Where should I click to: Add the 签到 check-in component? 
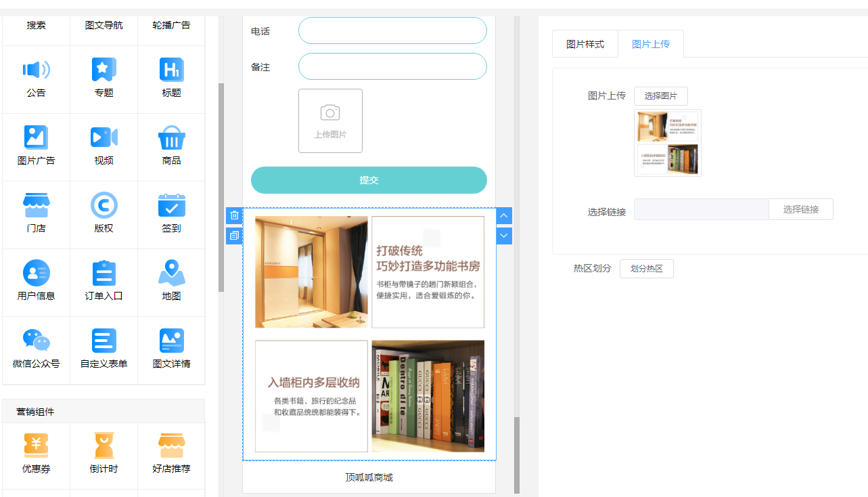[171, 215]
